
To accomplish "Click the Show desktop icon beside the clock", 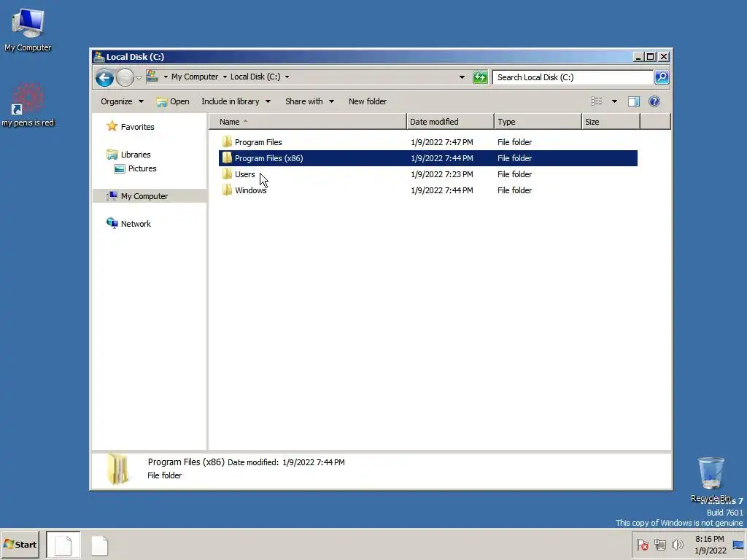I will [x=738, y=545].
